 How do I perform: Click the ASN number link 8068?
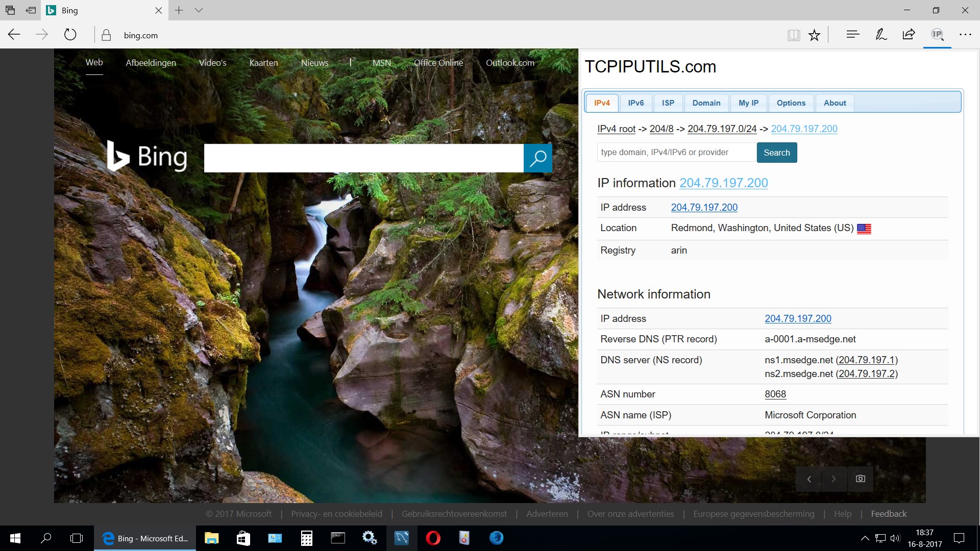(x=775, y=393)
